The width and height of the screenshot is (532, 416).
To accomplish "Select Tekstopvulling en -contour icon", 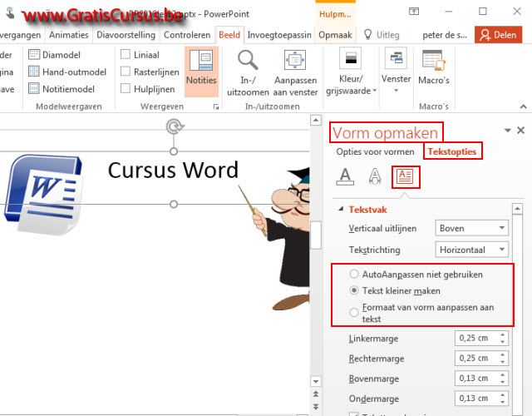I will 345,176.
